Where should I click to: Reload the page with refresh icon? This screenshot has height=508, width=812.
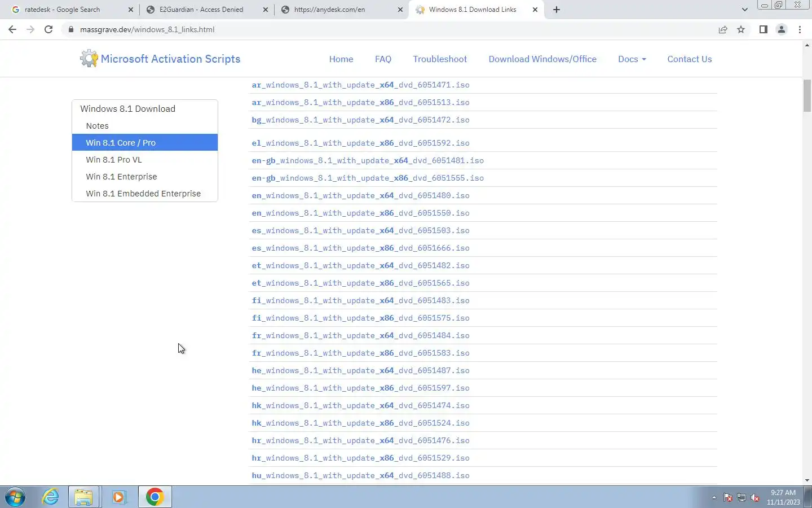click(48, 29)
